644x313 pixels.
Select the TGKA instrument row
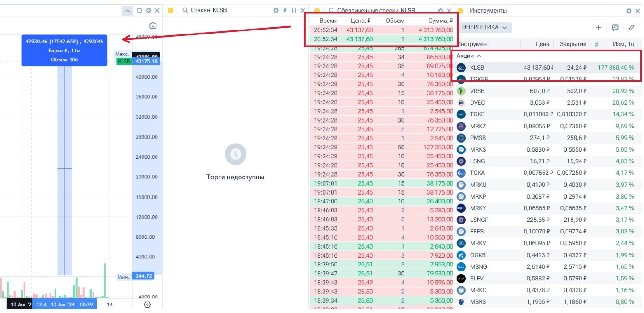547,173
